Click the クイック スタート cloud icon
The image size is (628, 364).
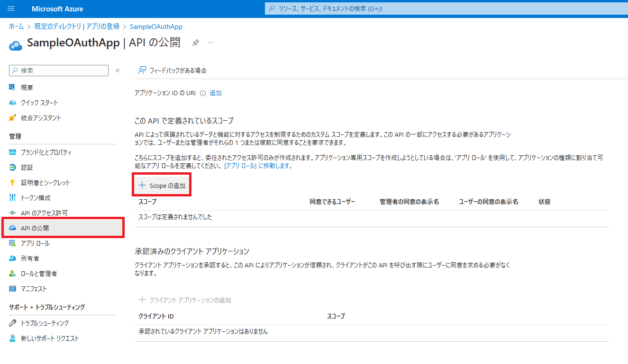pos(12,103)
